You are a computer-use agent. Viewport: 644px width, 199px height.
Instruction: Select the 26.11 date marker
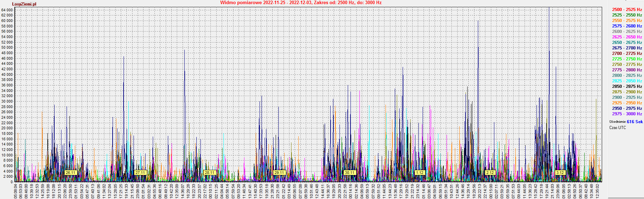70,173
